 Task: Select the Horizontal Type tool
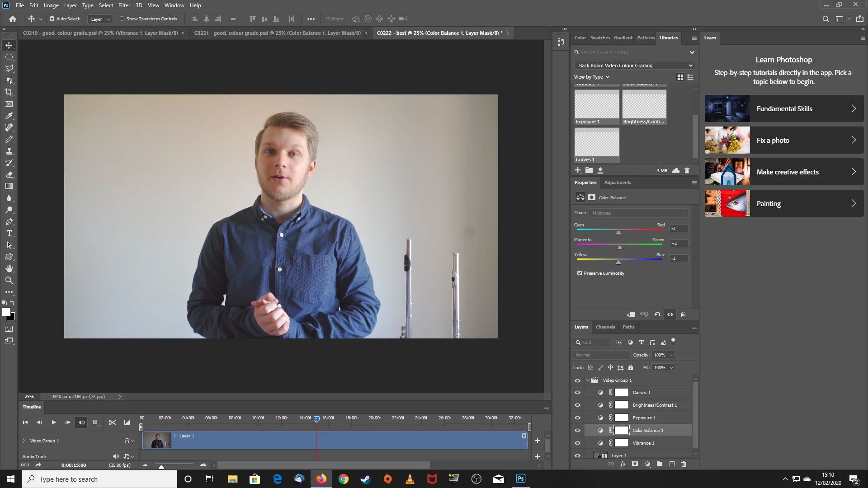pos(9,234)
